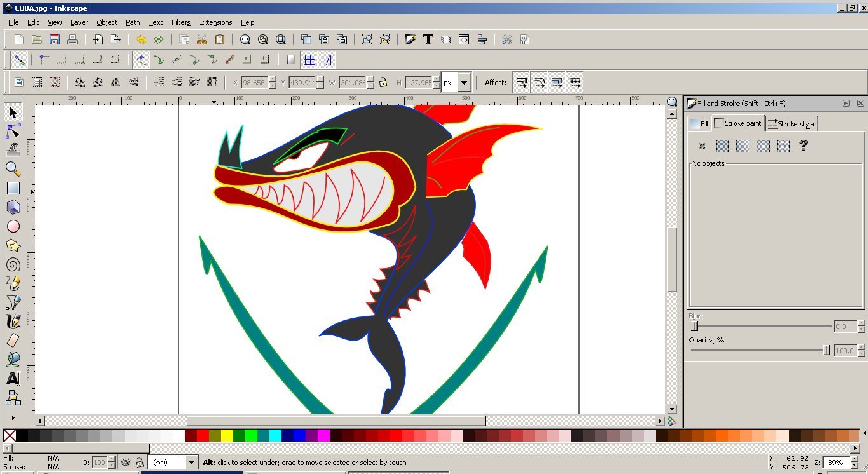Image resolution: width=868 pixels, height=474 pixels.
Task: Select the Eraser tool
Action: tap(13, 341)
